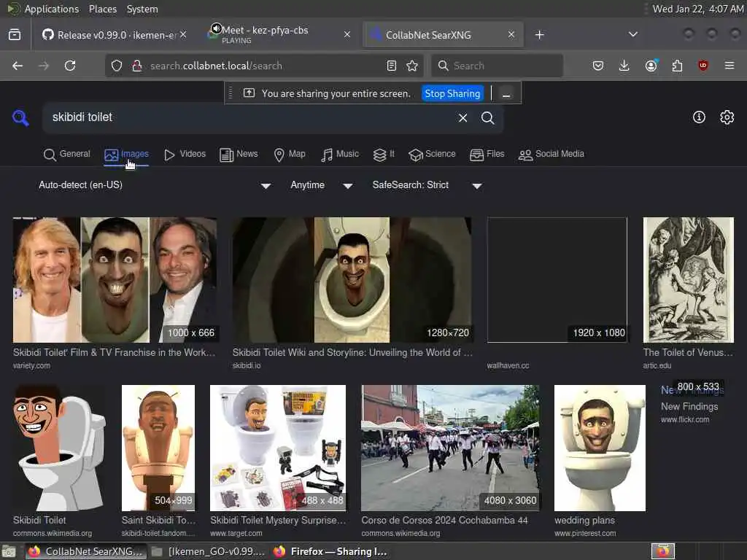Screen dimensions: 747x560
Task: Mute the Meet tab audio icon
Action: [x=216, y=28]
